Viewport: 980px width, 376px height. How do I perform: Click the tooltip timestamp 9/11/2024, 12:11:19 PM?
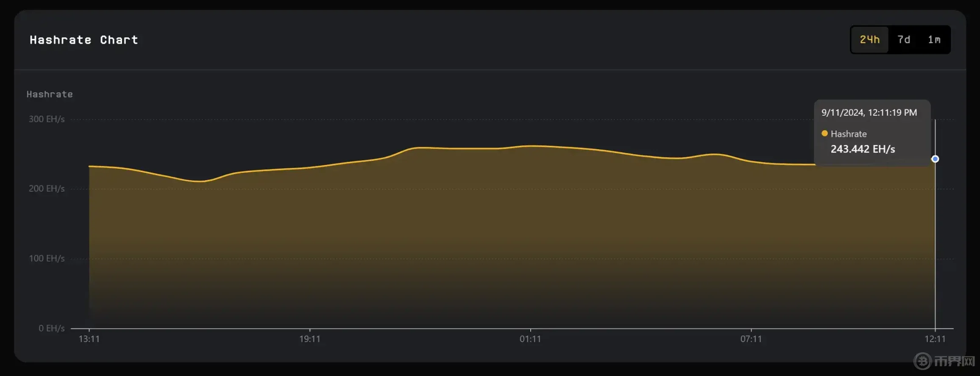pyautogui.click(x=869, y=112)
